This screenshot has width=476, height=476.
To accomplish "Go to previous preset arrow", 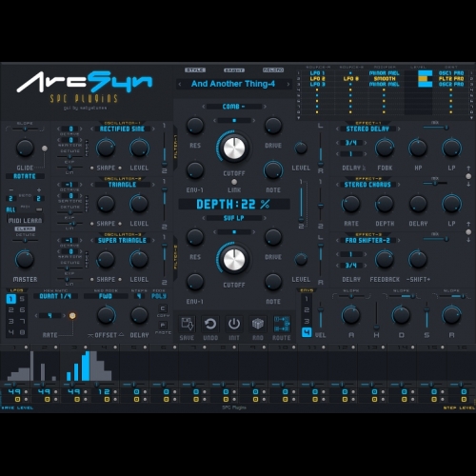I will pyautogui.click(x=180, y=84).
